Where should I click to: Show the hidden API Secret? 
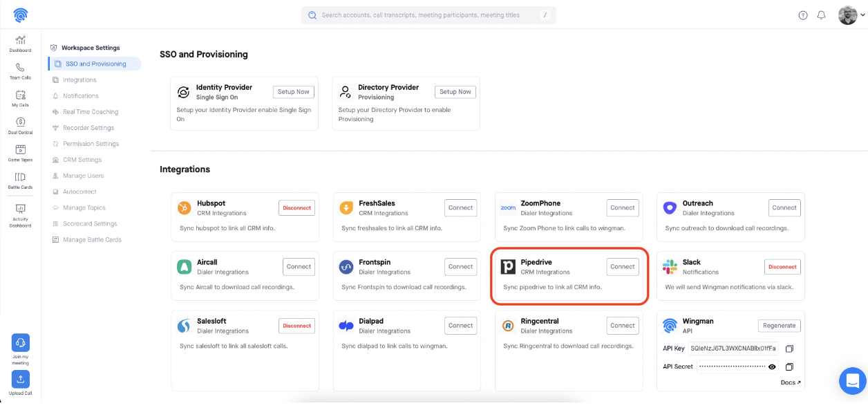tap(772, 367)
